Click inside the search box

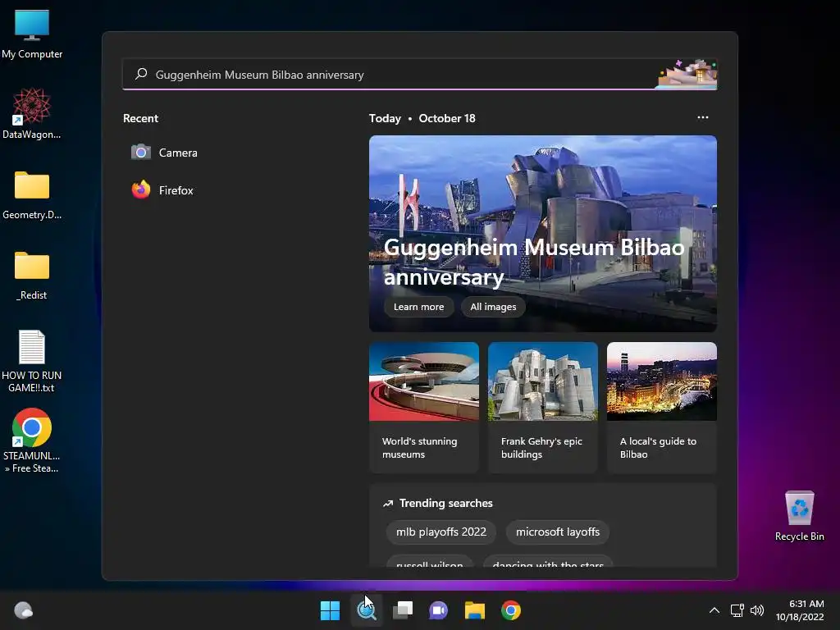click(420, 75)
